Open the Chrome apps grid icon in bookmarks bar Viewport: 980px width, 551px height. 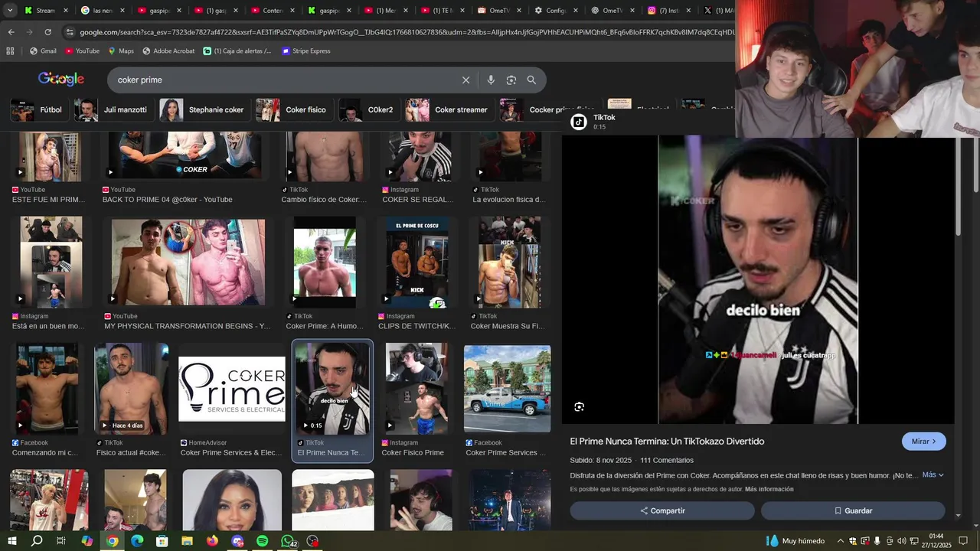(x=10, y=51)
